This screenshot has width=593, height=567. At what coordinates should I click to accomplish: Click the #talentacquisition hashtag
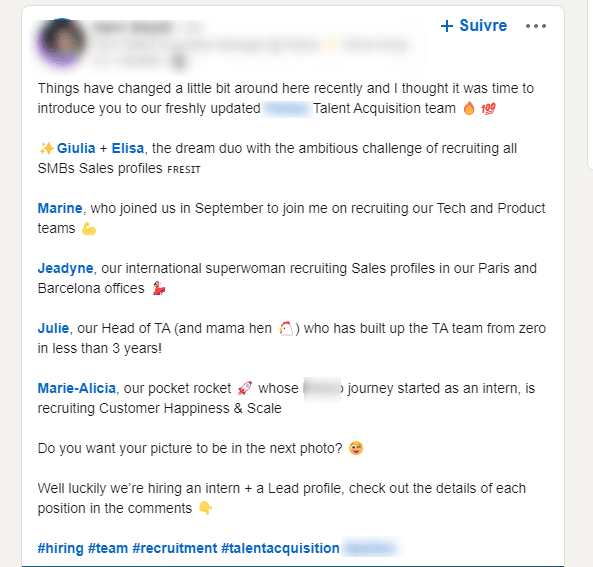click(x=280, y=548)
